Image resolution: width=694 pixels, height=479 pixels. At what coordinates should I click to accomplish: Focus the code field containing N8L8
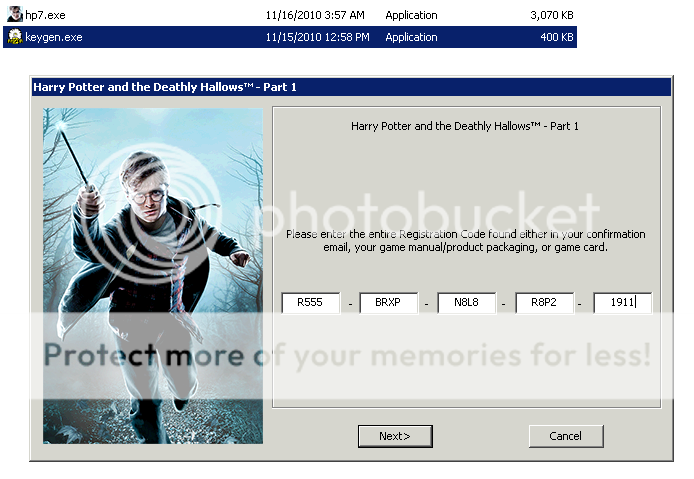(466, 303)
